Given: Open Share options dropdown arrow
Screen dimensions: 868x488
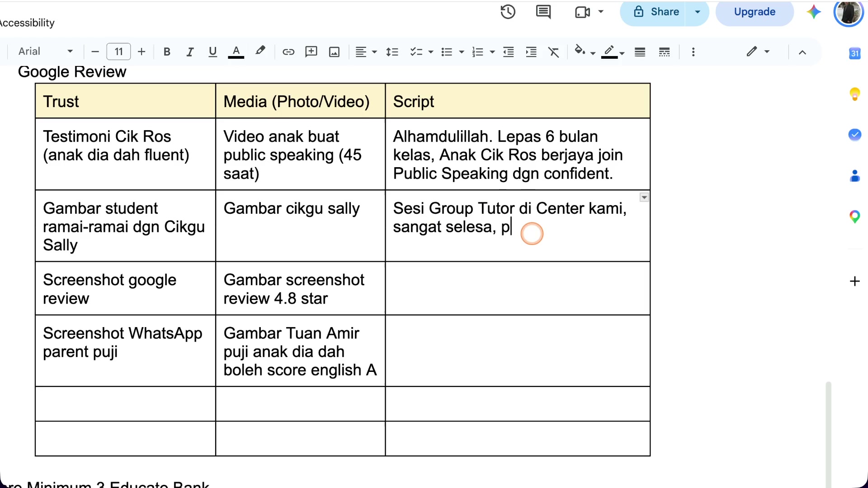Looking at the screenshot, I should [x=698, y=12].
